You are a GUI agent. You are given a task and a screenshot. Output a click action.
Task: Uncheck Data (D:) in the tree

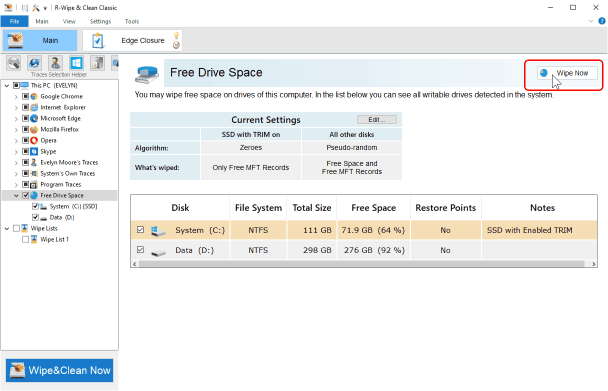point(35,217)
